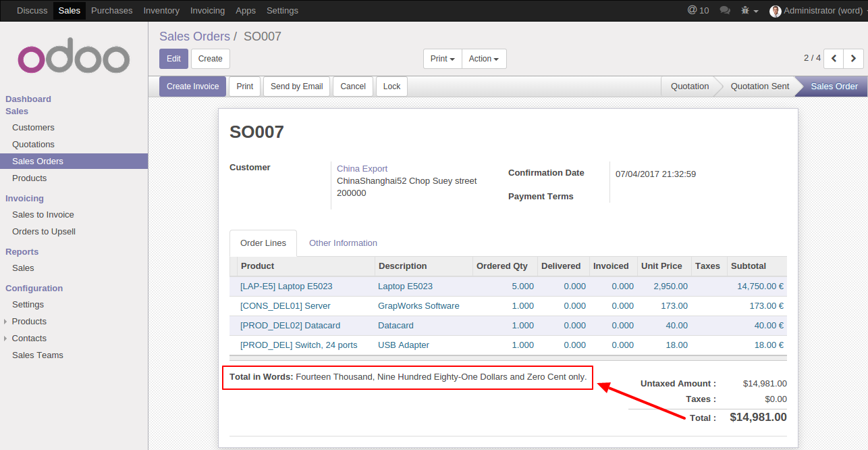
Task: Open Purchases from the top menu
Action: [x=112, y=11]
